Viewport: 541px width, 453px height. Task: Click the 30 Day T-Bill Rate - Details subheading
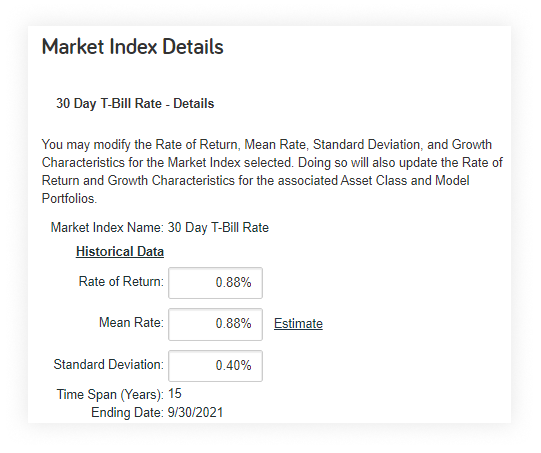point(135,104)
